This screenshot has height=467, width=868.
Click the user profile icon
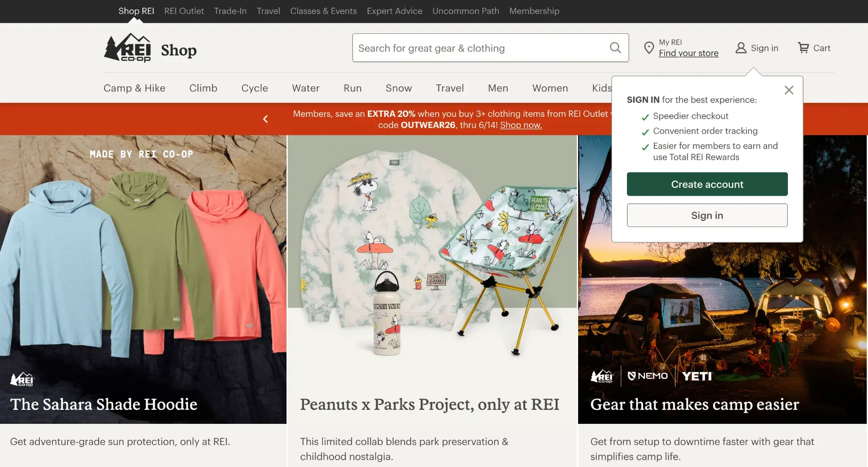pyautogui.click(x=740, y=48)
